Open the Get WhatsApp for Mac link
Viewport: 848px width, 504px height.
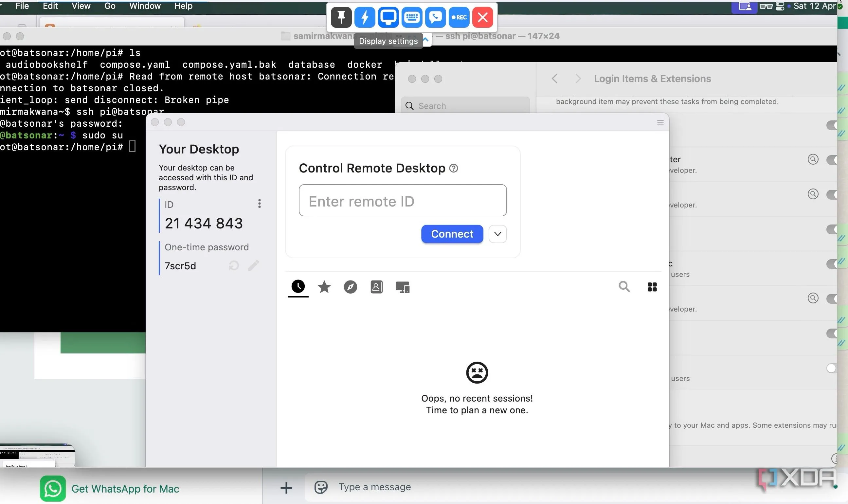pos(125,488)
